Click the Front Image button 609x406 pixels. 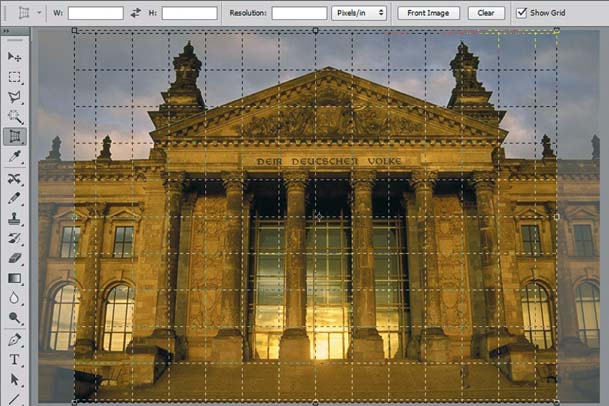coord(428,13)
